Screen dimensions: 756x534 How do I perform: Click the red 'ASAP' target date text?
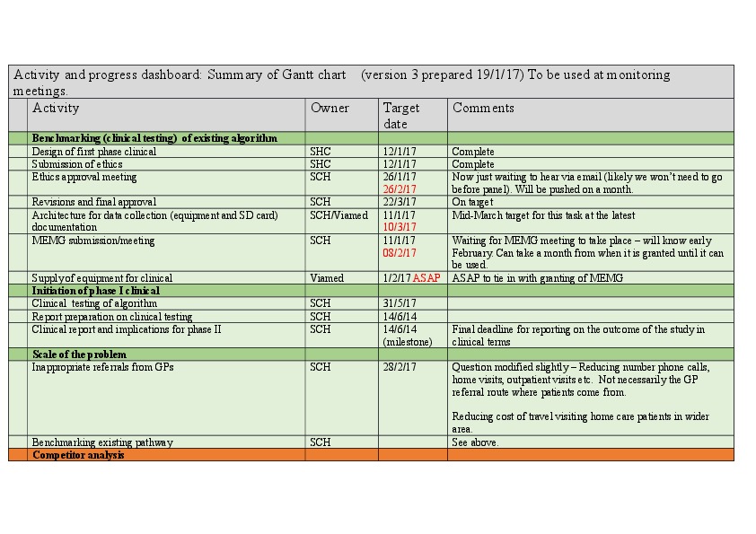tap(426, 278)
